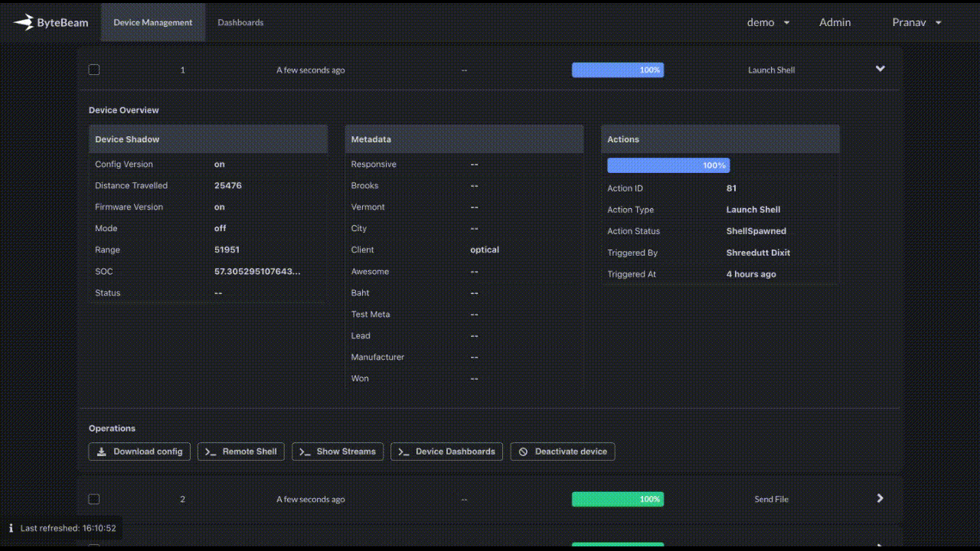This screenshot has height=551, width=980.
Task: Click Triggered By value Shreedutt Dixit
Action: click(758, 253)
